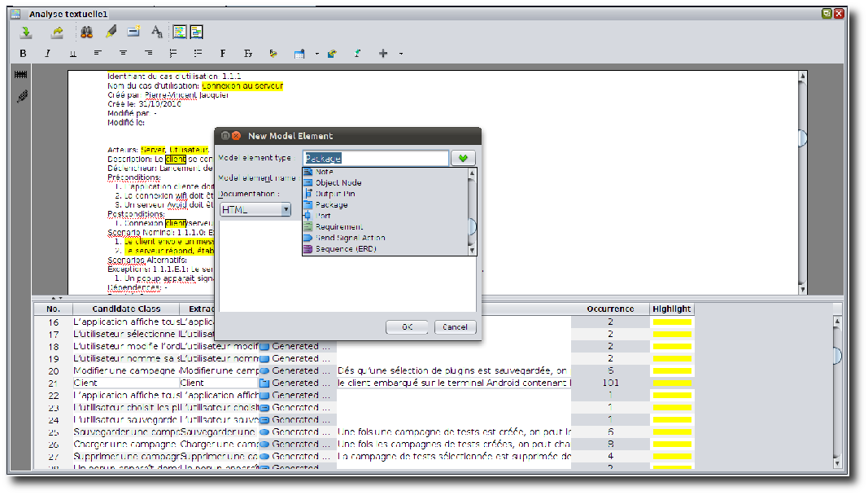868x495 pixels.
Task: Choose Object Node in the type list
Action: (x=338, y=183)
